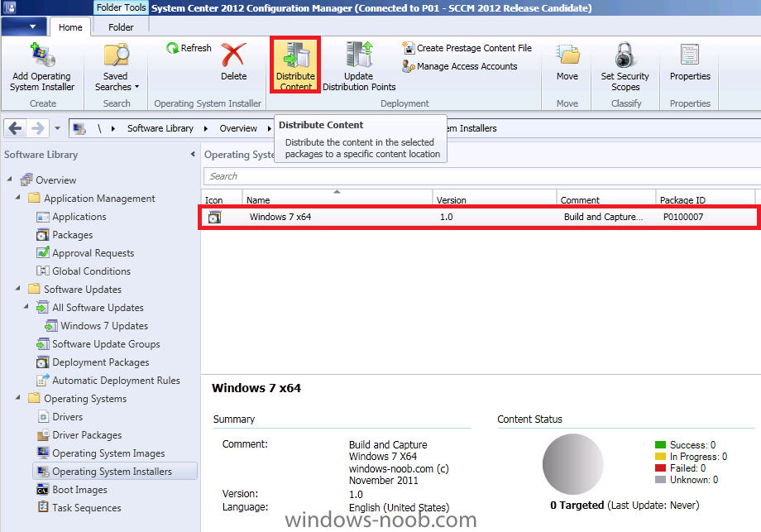This screenshot has height=532, width=761.
Task: Click the red Delete X icon
Action: pyautogui.click(x=233, y=55)
